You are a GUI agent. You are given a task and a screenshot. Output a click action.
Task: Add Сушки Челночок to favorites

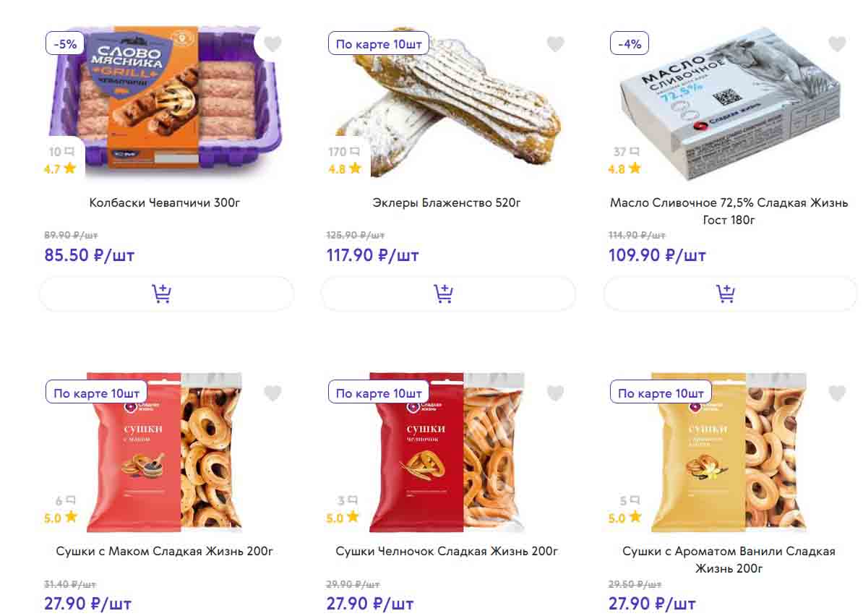tap(555, 393)
